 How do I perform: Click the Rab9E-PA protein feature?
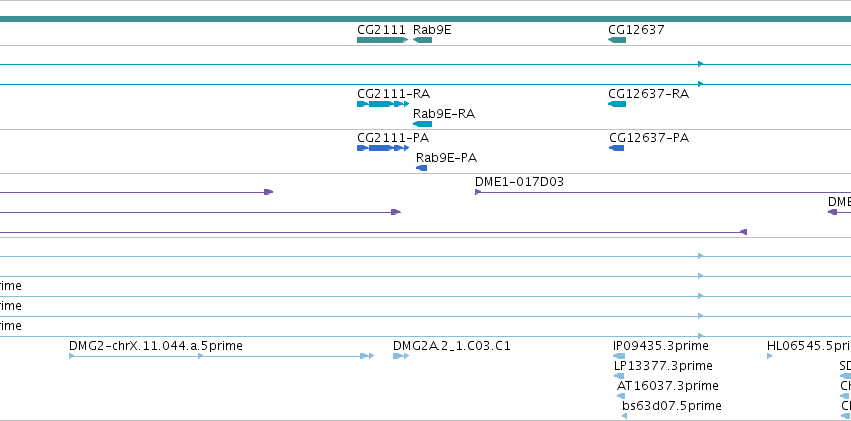click(x=422, y=168)
